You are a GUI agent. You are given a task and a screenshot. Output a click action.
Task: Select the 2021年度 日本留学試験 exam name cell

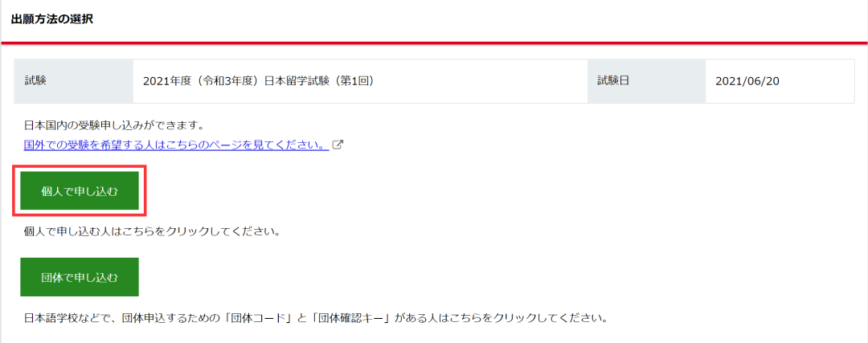[360, 81]
